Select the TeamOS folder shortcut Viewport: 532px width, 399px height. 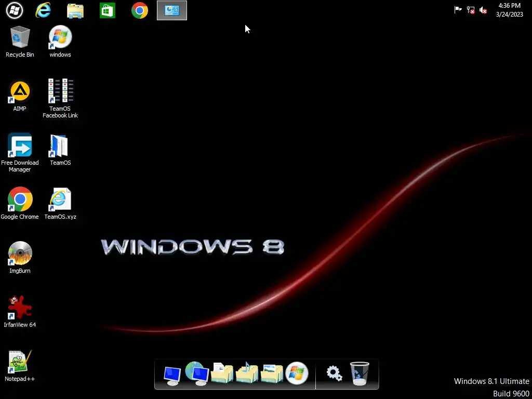point(60,150)
